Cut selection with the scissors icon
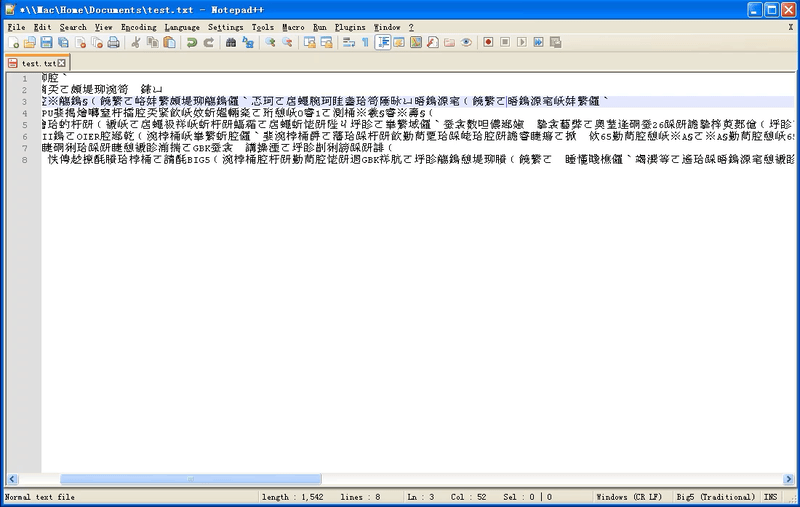Viewport: 800px width, 507px height. 136,43
